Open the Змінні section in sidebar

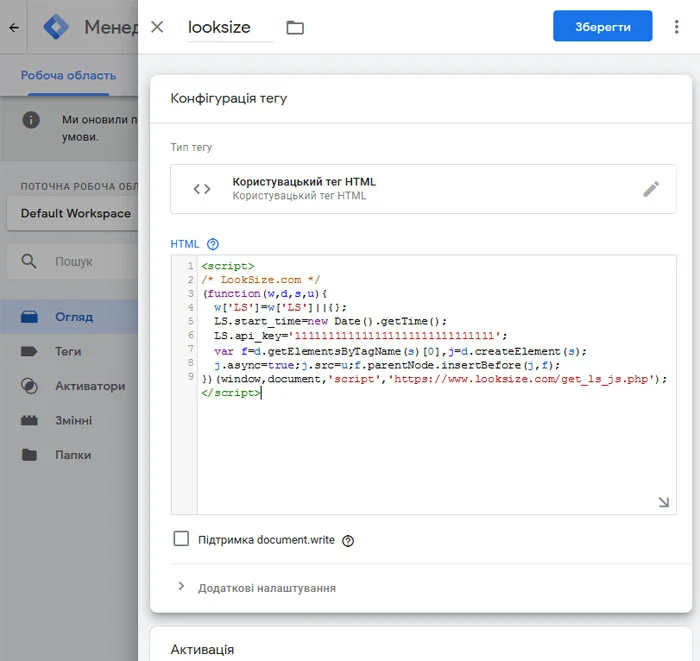pyautogui.click(x=69, y=420)
